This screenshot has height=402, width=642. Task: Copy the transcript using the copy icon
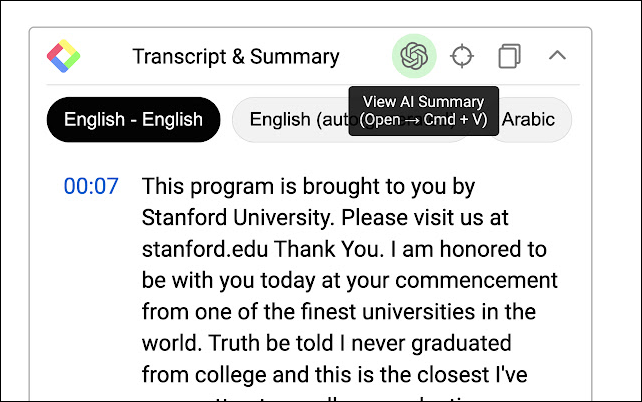[509, 56]
